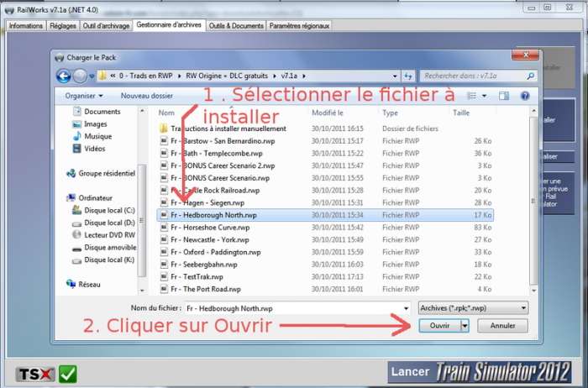588x388 pixels.
Task: Click the Ouvrir button
Action: coord(439,326)
